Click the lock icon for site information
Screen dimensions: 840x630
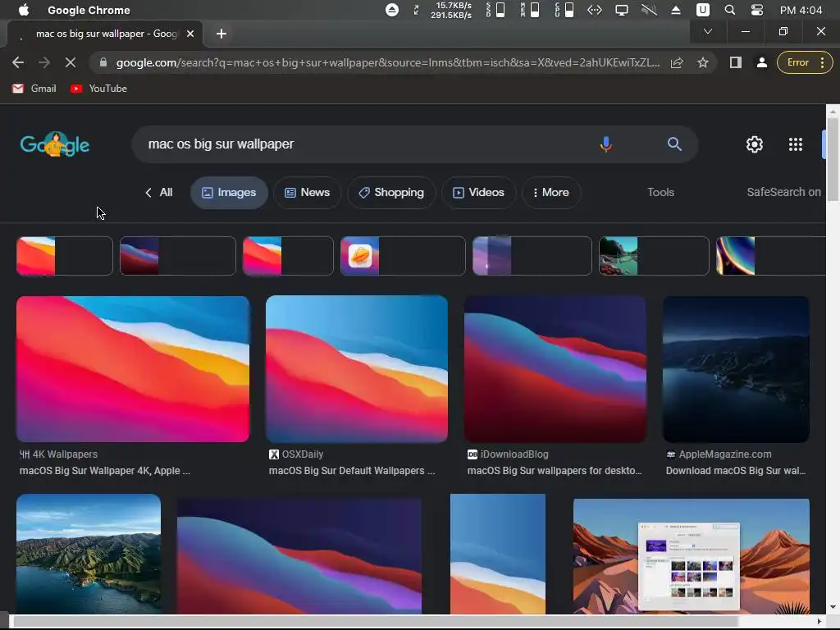point(103,62)
